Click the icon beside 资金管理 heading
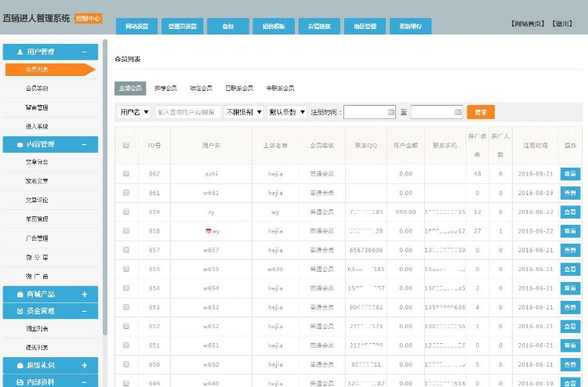Image resolution: width=588 pixels, height=387 pixels. (x=20, y=311)
